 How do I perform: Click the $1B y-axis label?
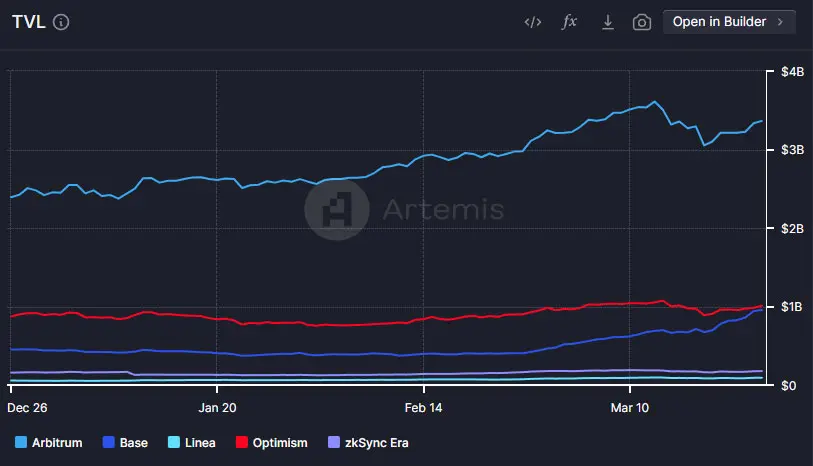click(792, 307)
